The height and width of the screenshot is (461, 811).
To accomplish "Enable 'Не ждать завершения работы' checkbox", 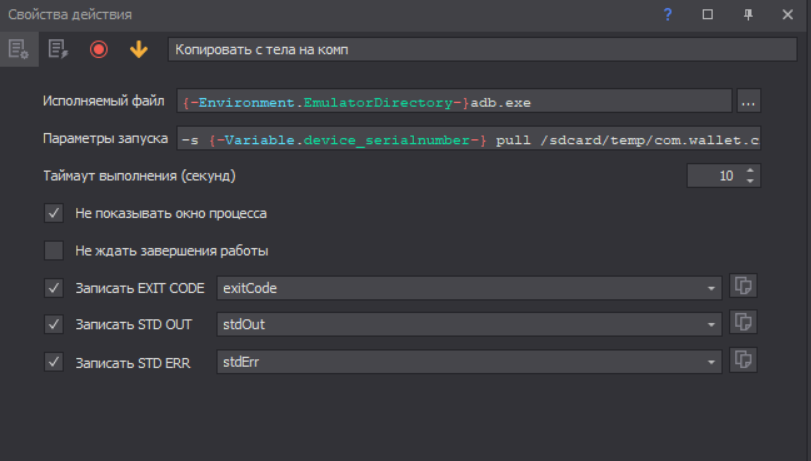I will tap(54, 250).
